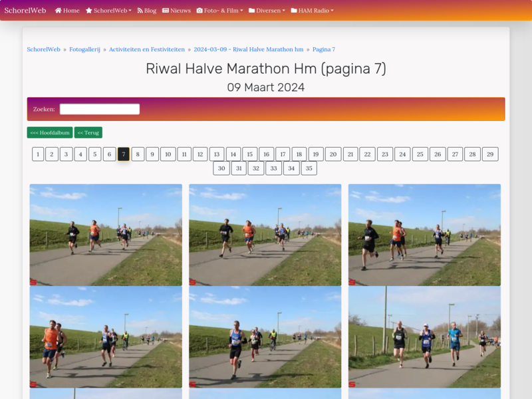This screenshot has height=399, width=532.
Task: Click the RSS icon next to Blog
Action: (140, 11)
